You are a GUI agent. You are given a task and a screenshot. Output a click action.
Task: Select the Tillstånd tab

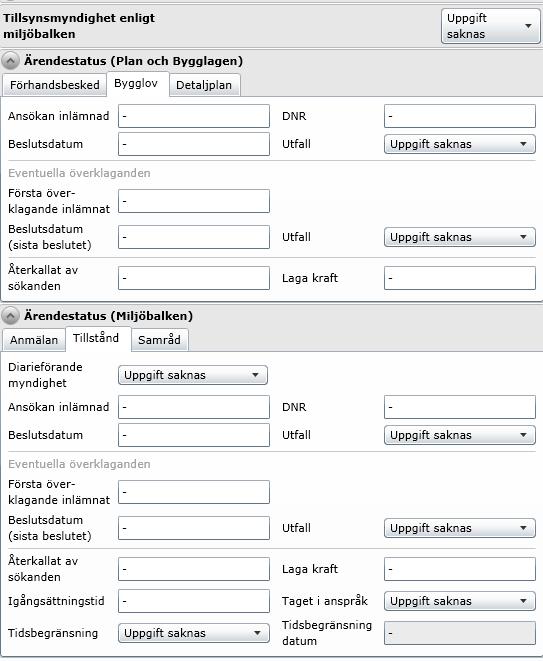click(97, 339)
